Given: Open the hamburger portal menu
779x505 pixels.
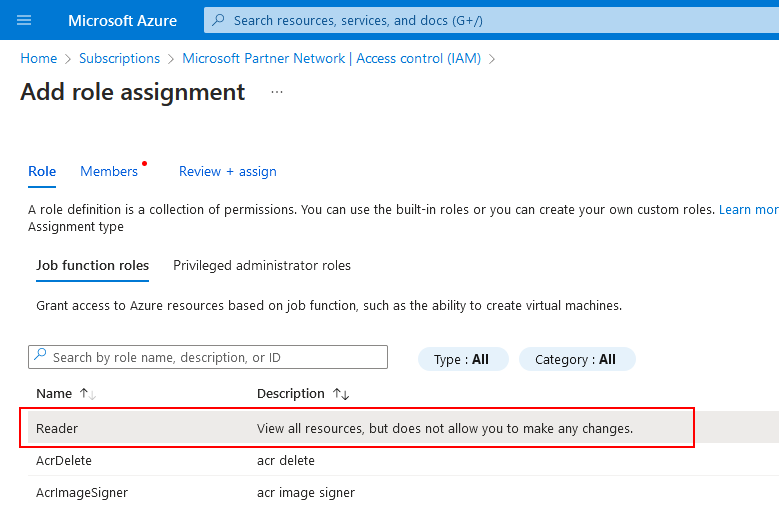Looking at the screenshot, I should [x=24, y=20].
